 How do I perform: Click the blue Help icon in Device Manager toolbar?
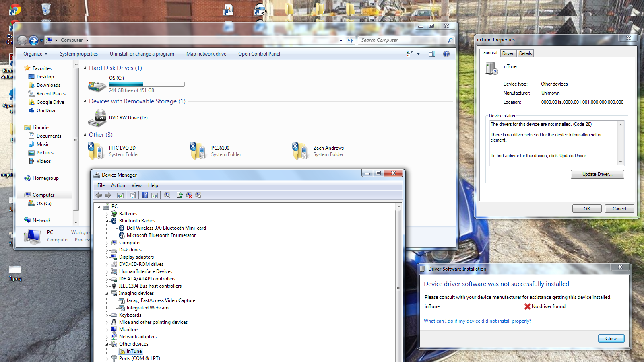[145, 195]
